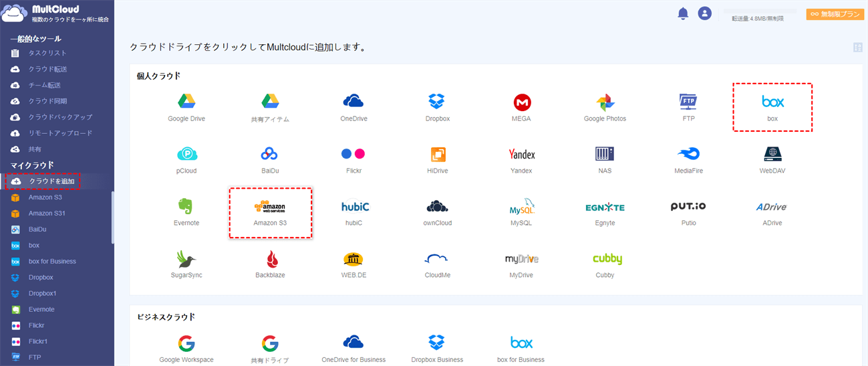The image size is (868, 366).
Task: Add box for Business from grid
Action: [x=521, y=349]
